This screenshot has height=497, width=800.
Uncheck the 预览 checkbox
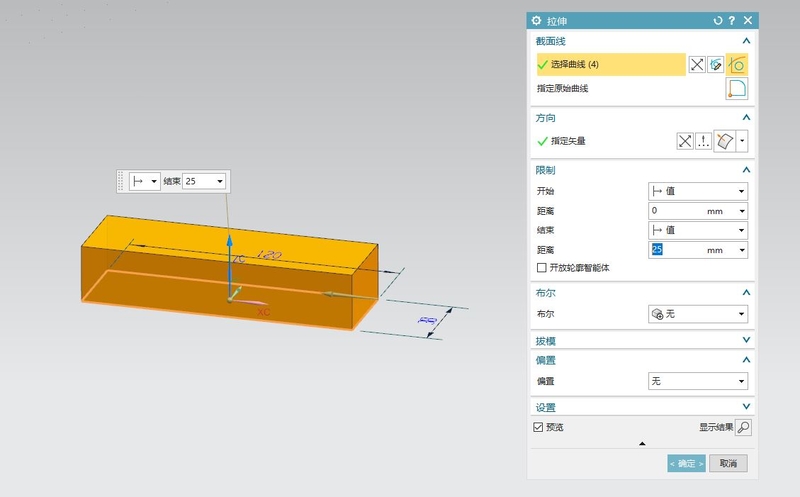(538, 427)
